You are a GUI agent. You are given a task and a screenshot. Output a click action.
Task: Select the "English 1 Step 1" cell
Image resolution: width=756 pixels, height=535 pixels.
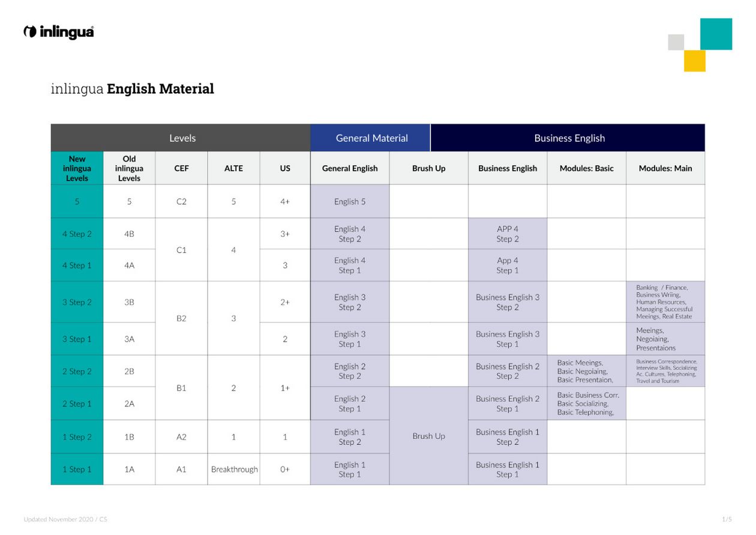(350, 470)
